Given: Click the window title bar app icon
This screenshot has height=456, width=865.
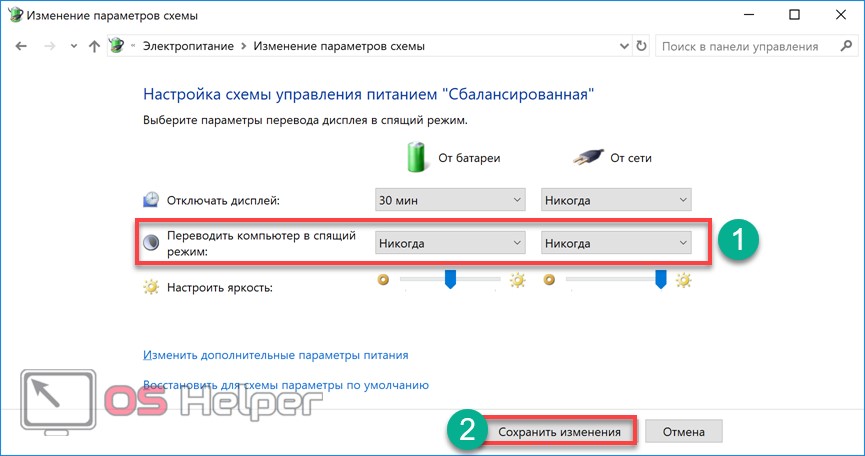Looking at the screenshot, I should [x=15, y=15].
